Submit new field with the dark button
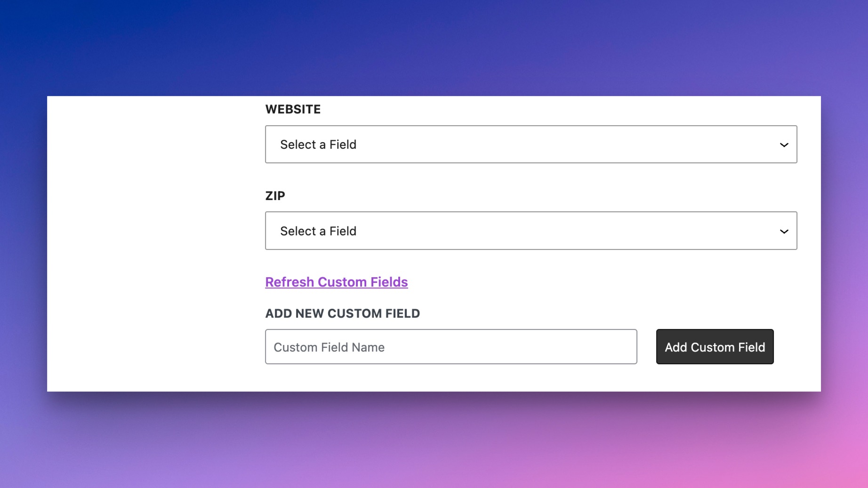This screenshot has width=868, height=488. (715, 347)
